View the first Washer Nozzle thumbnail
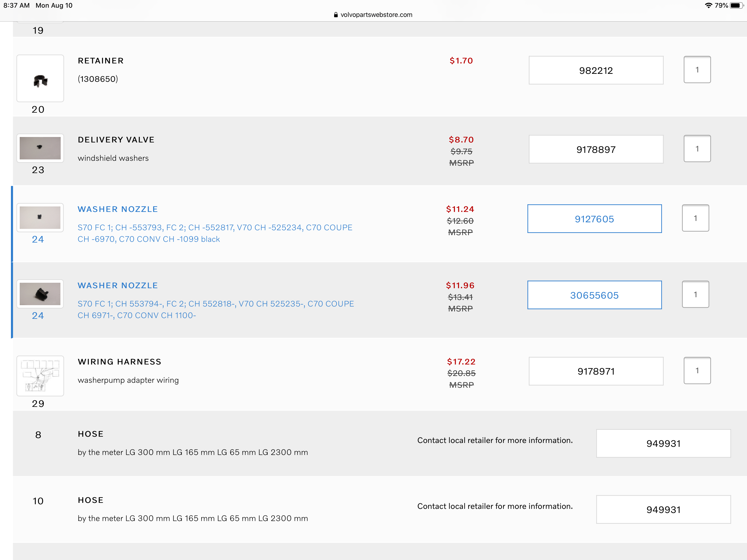The image size is (747, 560). (x=40, y=217)
